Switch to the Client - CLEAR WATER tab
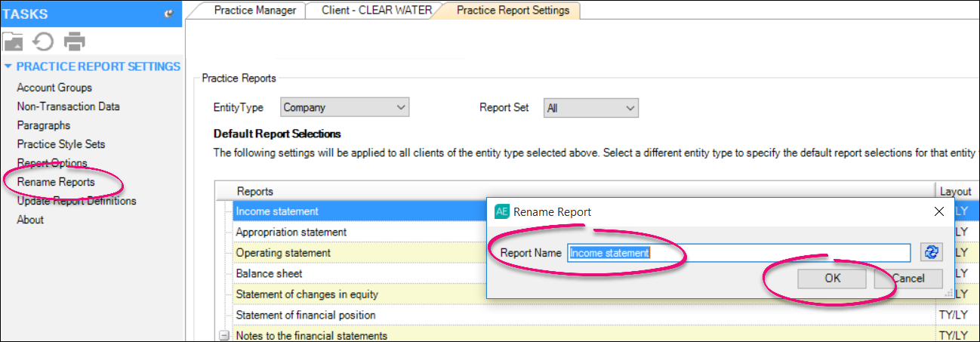Screen dimensions: 980x342 (376, 11)
